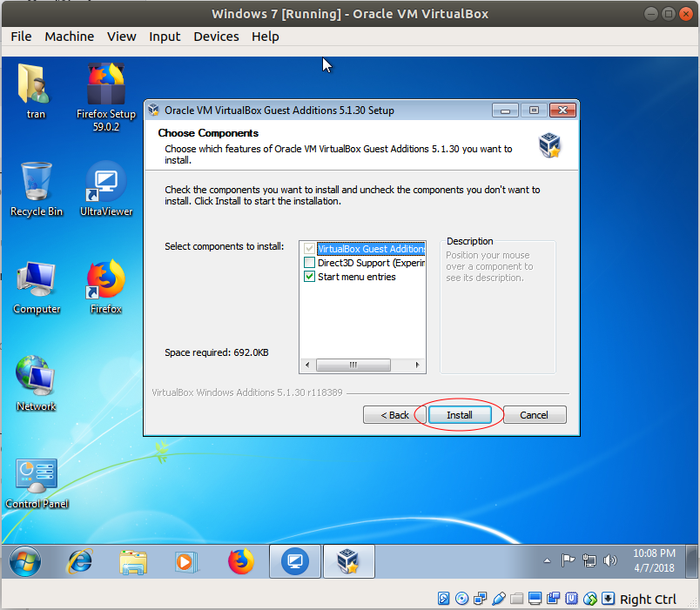Click the Install button
700x610 pixels.
coord(460,415)
